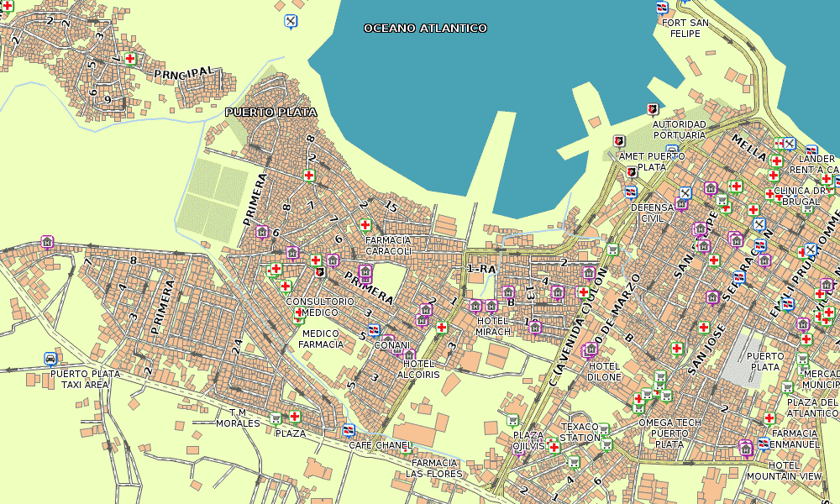Click the shopping cart icon near Plaza Ojilvis

512,419
